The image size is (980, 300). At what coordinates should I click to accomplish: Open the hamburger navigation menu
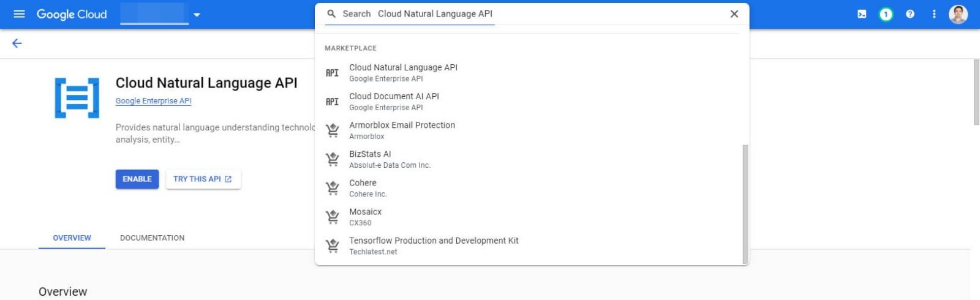tap(19, 14)
